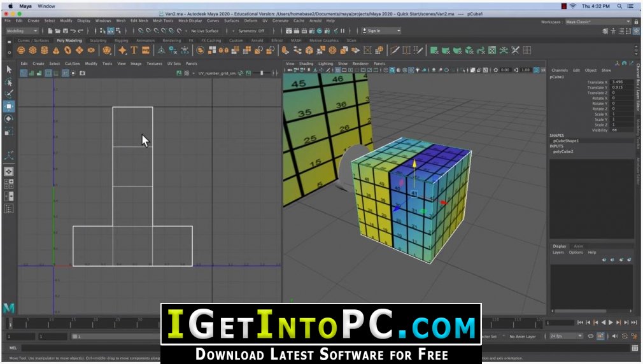643x364 pixels.
Task: Click the SVG import shelf icon
Action: point(146,50)
